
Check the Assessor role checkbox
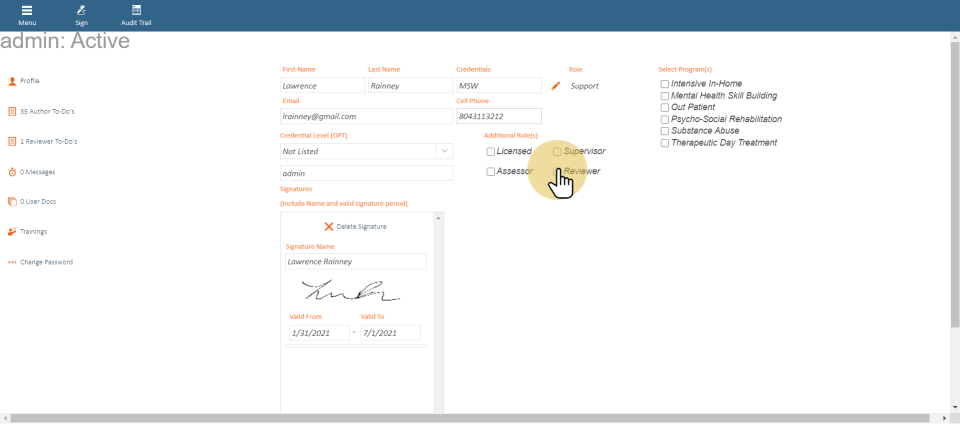[x=491, y=172]
